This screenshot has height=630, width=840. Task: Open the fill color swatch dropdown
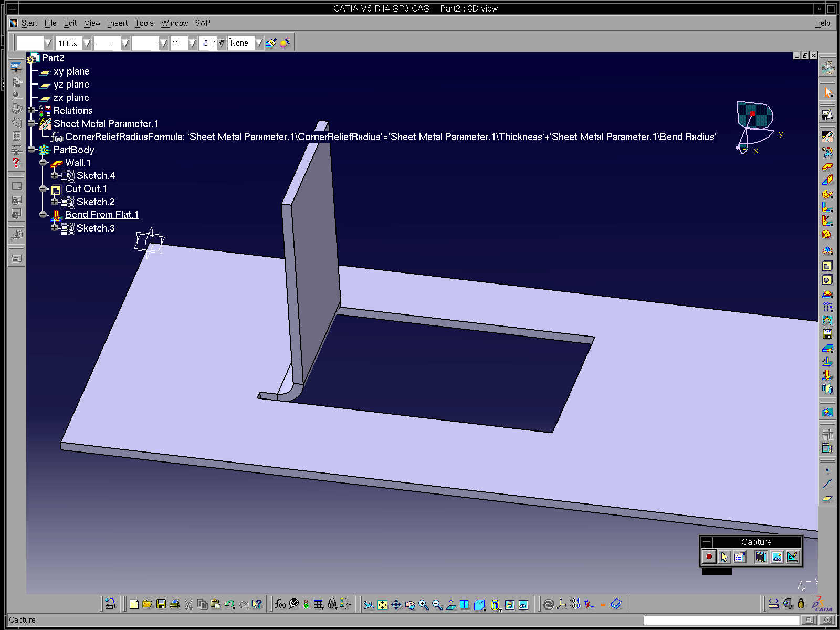[48, 43]
